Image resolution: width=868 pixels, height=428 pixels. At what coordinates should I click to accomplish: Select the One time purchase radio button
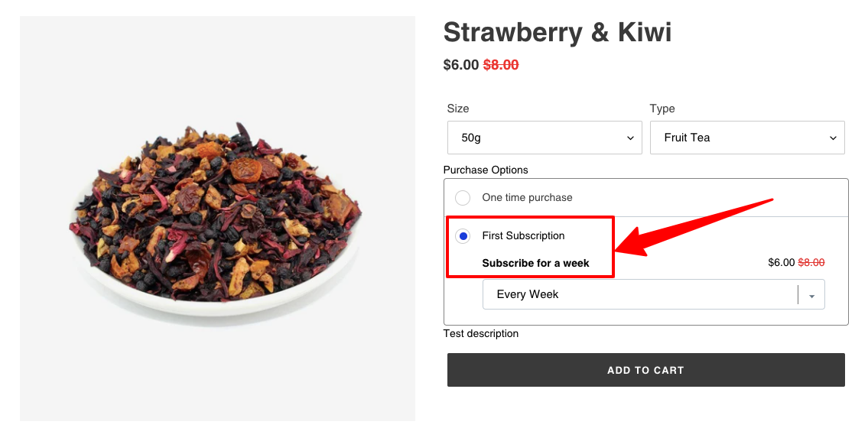(x=462, y=198)
